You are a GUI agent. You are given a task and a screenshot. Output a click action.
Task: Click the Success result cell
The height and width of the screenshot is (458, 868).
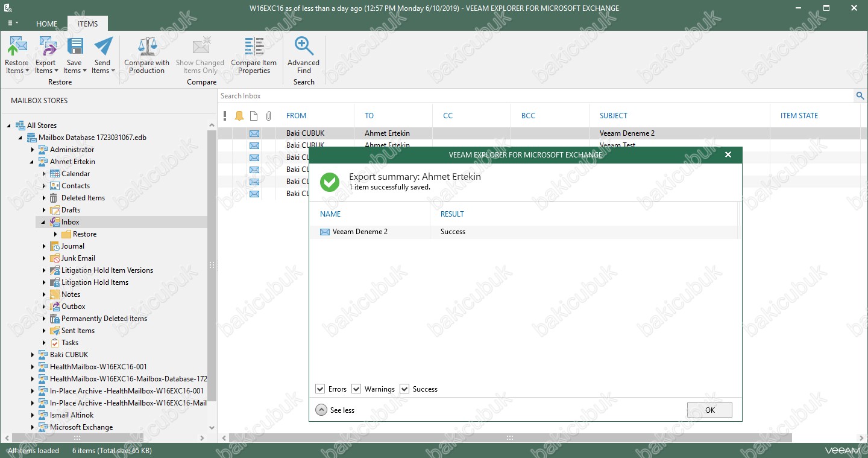453,232
